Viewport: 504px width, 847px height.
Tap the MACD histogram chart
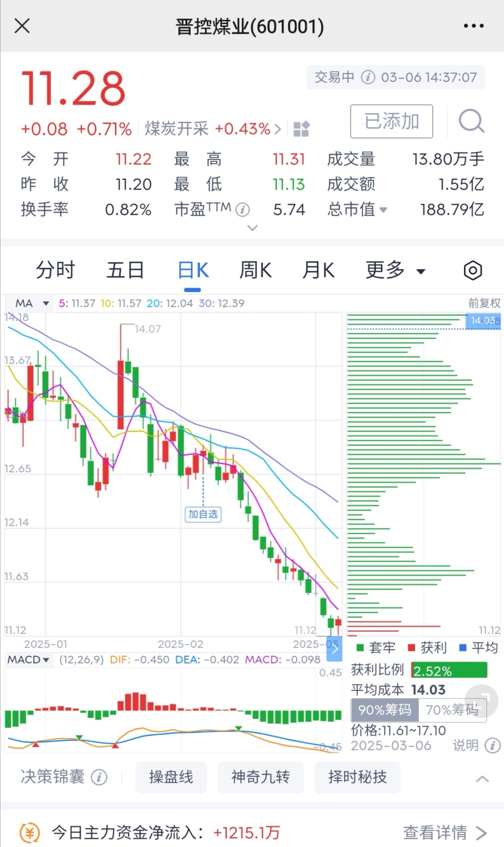(173, 709)
